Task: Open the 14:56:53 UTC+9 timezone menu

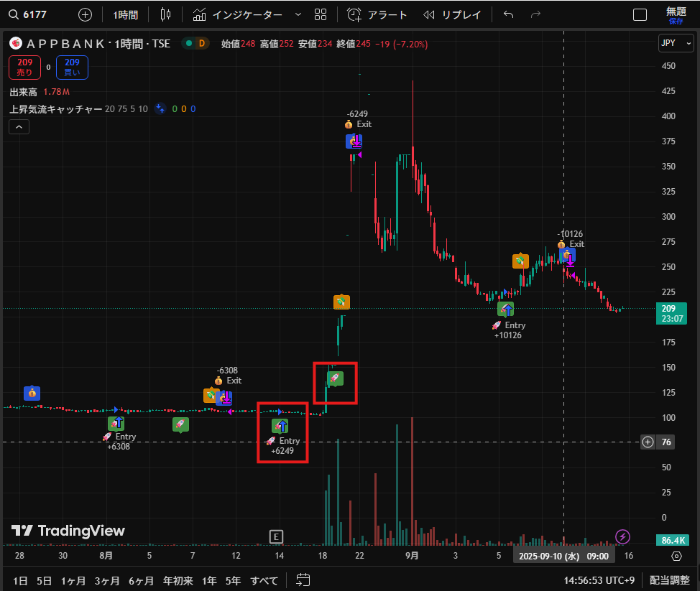Action: (x=599, y=580)
